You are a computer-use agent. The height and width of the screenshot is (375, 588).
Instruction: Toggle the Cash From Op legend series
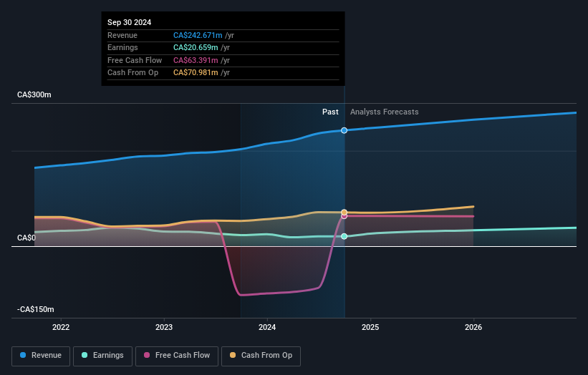(261, 356)
